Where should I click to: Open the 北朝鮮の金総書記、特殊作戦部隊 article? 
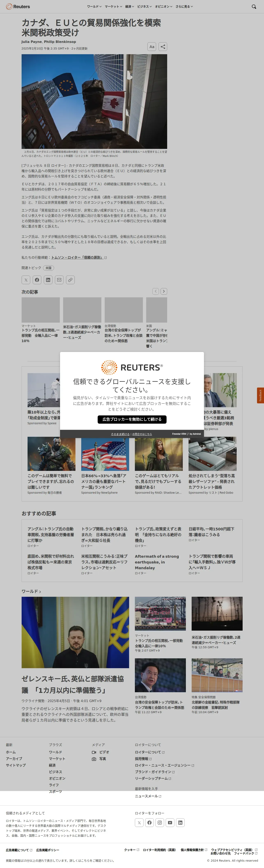(216, 705)
